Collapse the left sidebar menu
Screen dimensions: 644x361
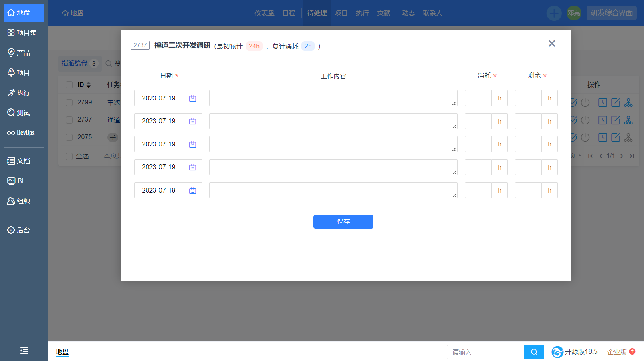tap(24, 351)
